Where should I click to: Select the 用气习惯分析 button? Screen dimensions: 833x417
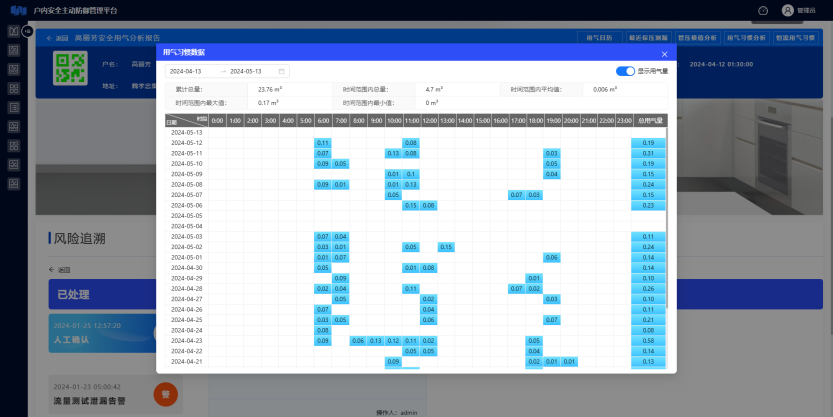[746, 38]
